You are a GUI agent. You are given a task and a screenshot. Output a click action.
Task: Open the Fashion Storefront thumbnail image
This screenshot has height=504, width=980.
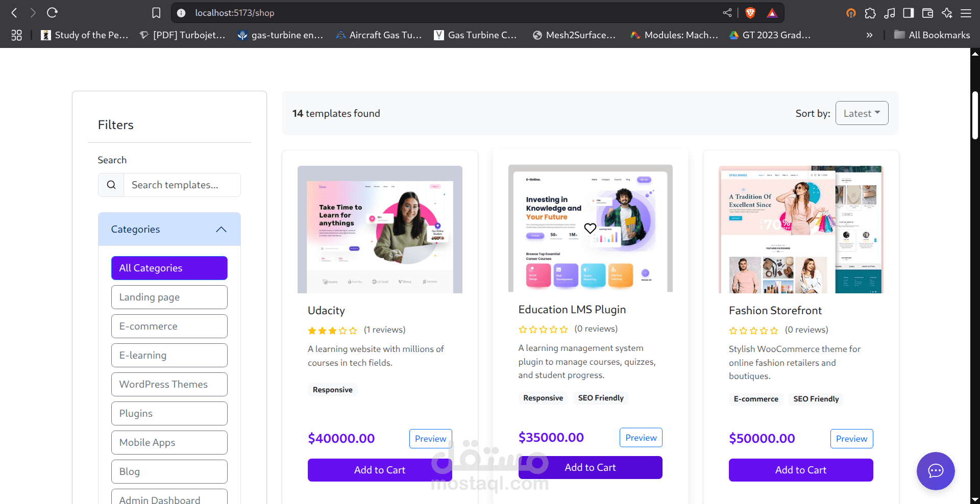801,230
